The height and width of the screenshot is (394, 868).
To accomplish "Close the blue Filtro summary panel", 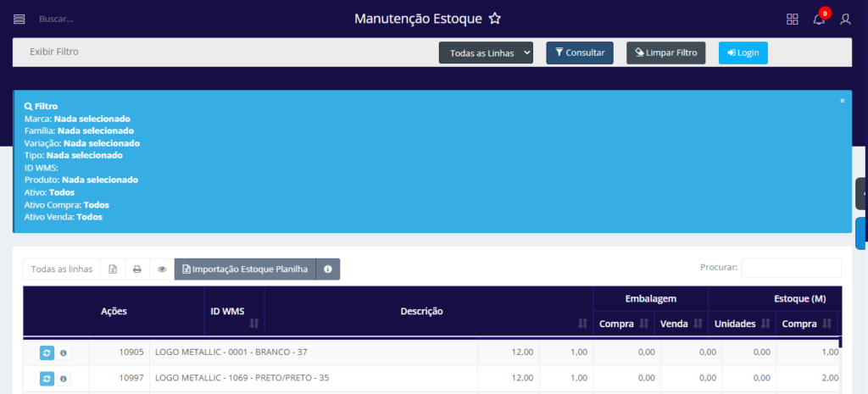I will (842, 101).
